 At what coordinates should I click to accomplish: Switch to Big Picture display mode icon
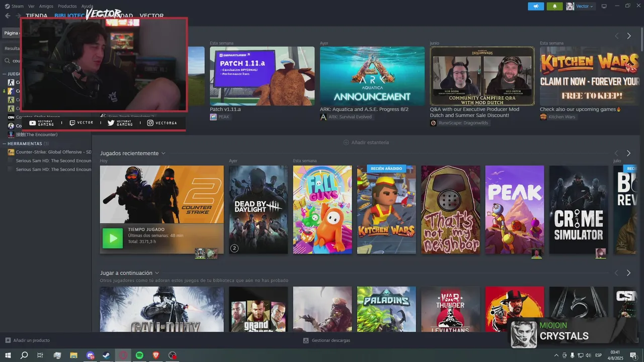604,6
